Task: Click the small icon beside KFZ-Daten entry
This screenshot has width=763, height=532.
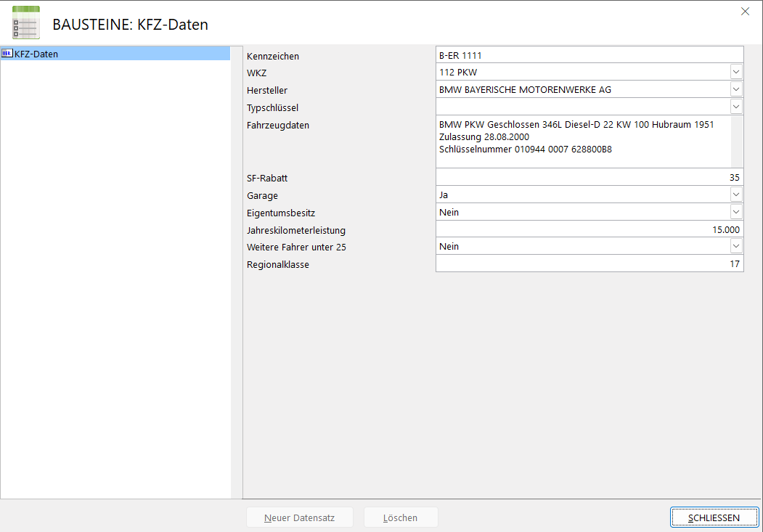Action: click(x=7, y=54)
